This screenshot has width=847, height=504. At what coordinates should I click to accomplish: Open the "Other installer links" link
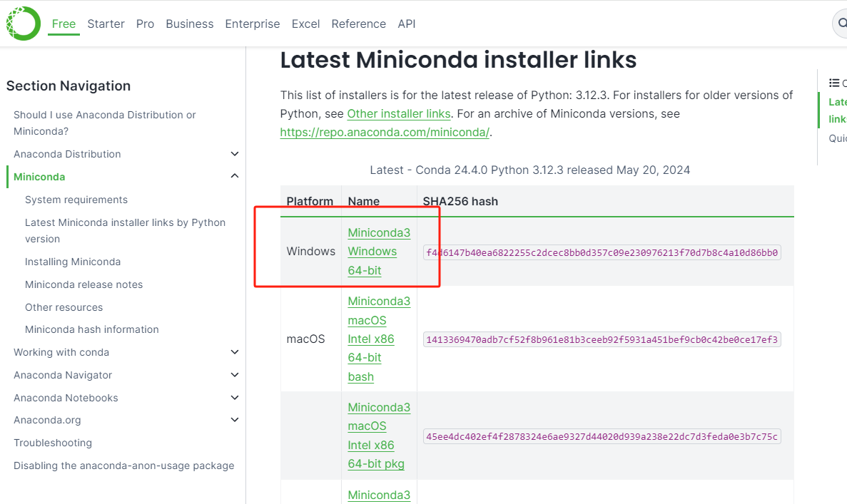point(398,113)
